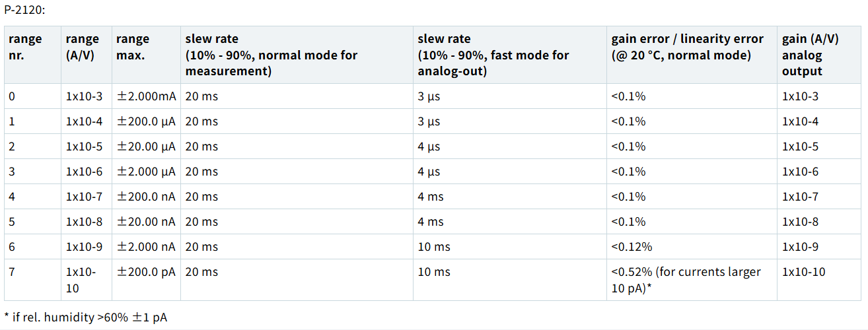
Task: Select the normal mode slew rate header
Action: (271, 55)
